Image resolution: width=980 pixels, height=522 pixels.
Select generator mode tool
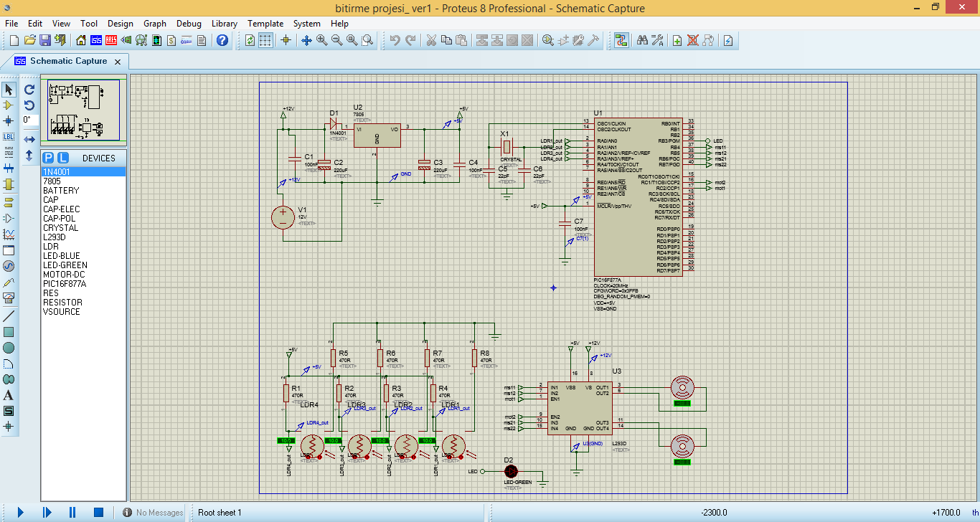(9, 266)
